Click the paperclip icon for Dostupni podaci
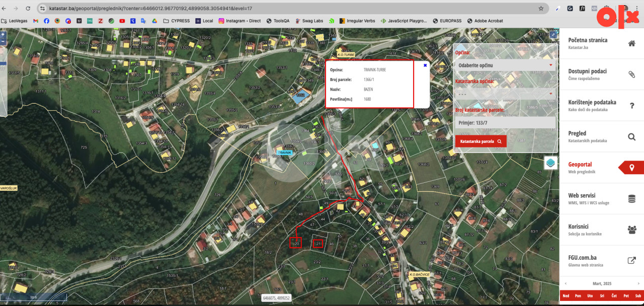Screen dimensions: 644x306 point(631,74)
